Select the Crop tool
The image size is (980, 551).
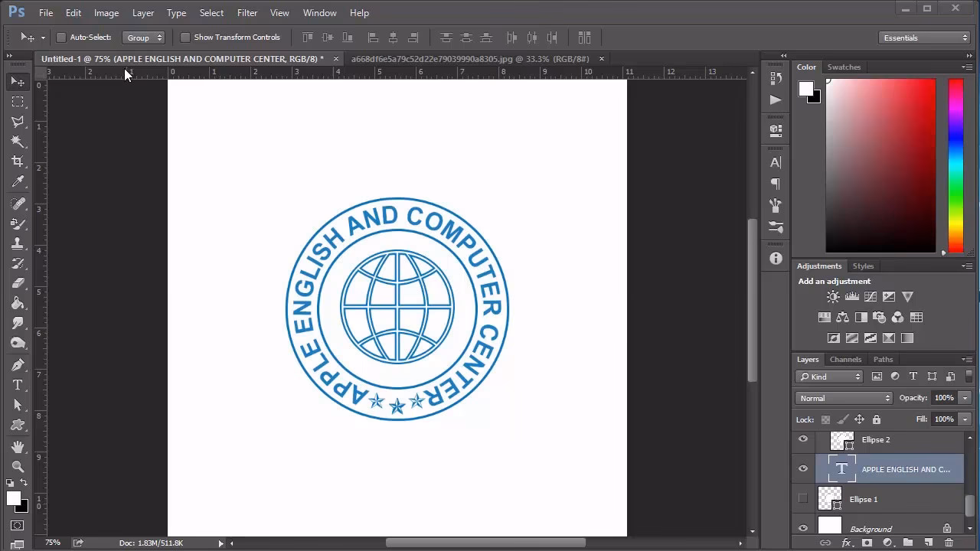(x=18, y=161)
